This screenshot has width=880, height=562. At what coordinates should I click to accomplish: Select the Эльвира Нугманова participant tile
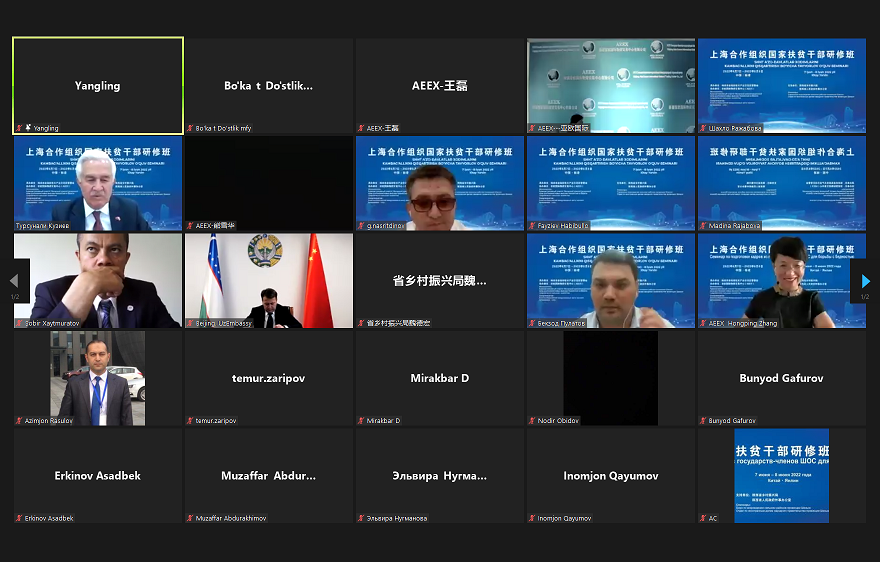(x=439, y=475)
